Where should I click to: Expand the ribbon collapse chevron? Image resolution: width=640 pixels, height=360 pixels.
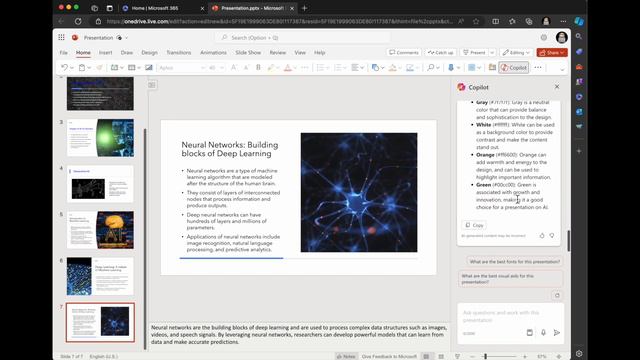coord(562,69)
